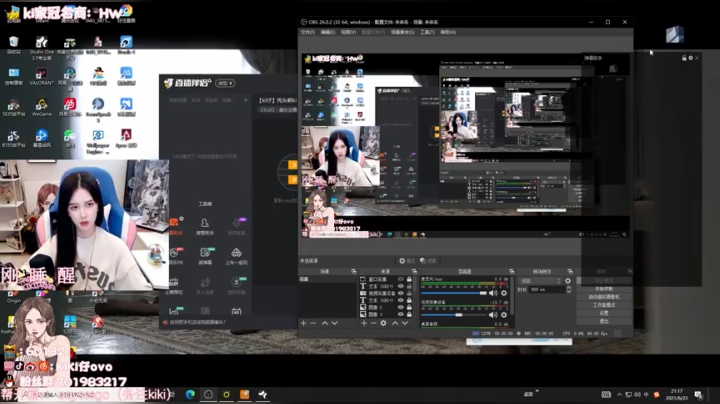Add a new scene in OBS Scenes panel

[x=304, y=323]
